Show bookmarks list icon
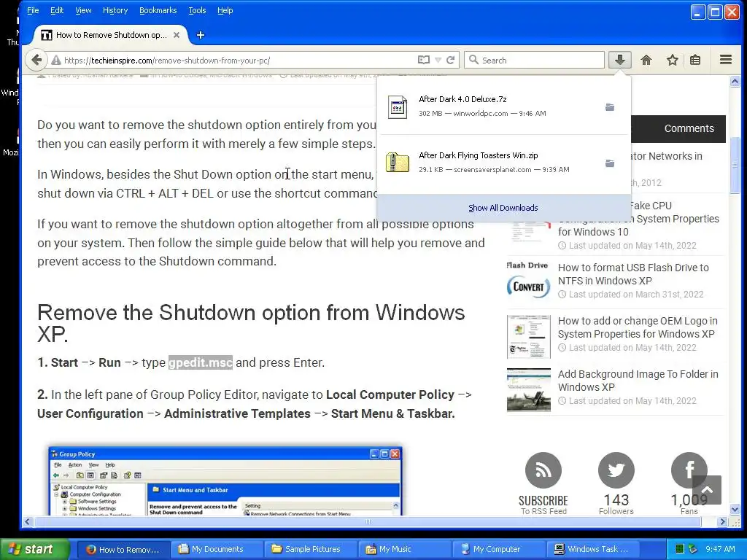The width and height of the screenshot is (747, 560). (695, 60)
